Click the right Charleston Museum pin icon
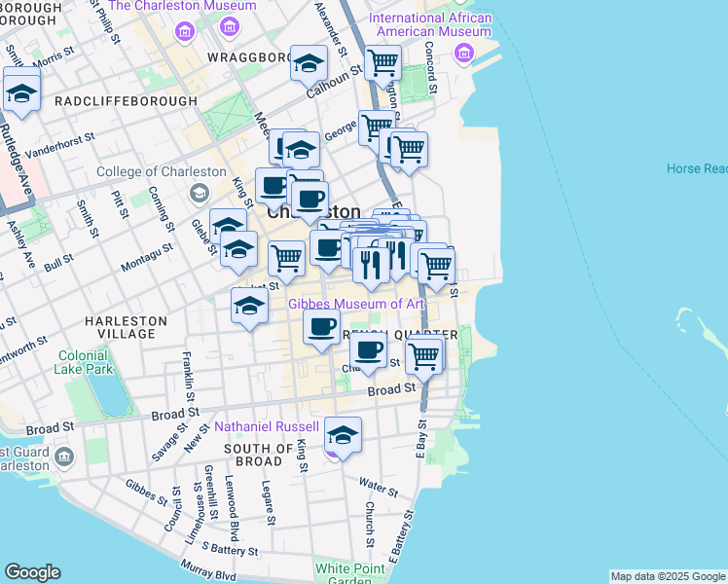This screenshot has width=728, height=584. coord(230,27)
